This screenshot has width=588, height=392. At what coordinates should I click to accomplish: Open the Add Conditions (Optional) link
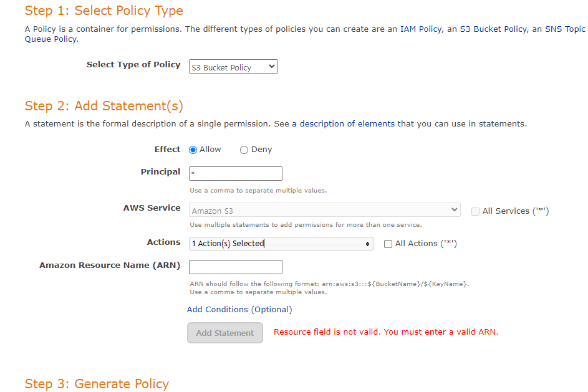tap(239, 310)
